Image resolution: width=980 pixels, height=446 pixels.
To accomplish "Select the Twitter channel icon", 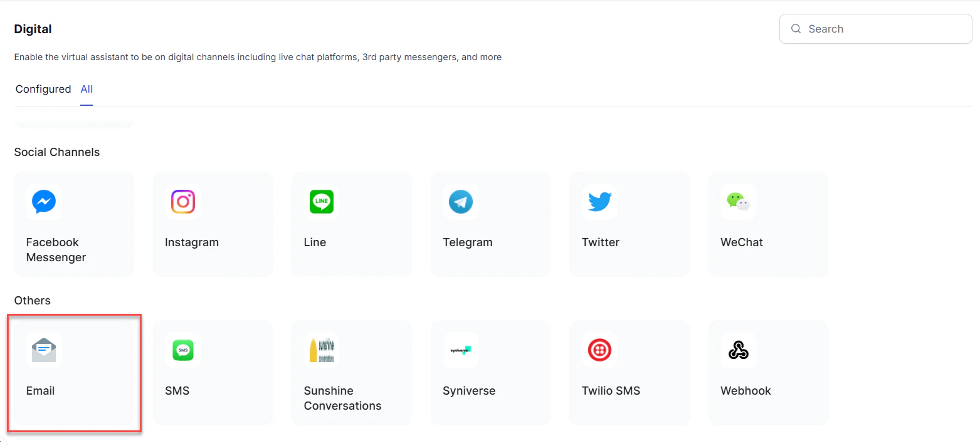I will [x=599, y=202].
